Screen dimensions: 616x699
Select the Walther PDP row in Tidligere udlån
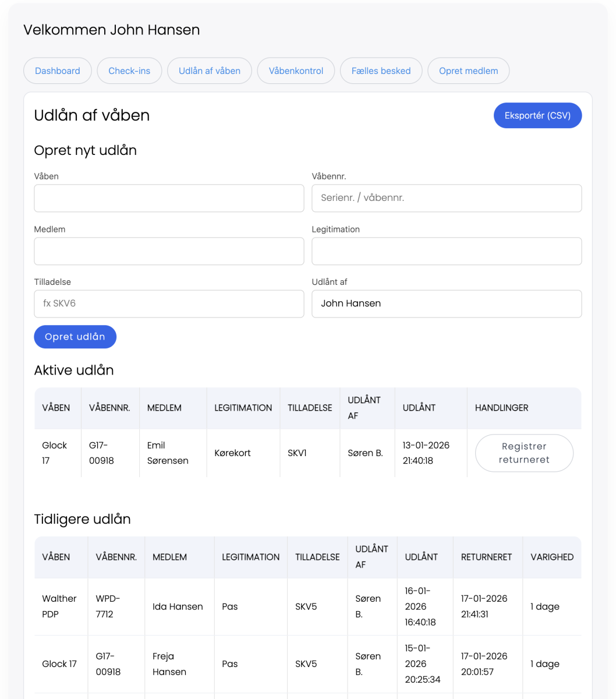(x=59, y=606)
